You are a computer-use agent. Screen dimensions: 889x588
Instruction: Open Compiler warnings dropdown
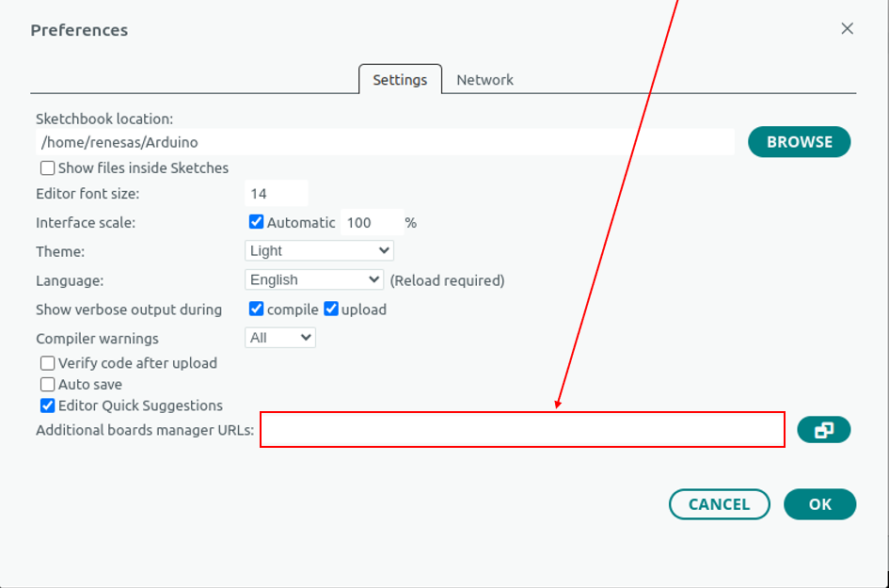tap(280, 338)
